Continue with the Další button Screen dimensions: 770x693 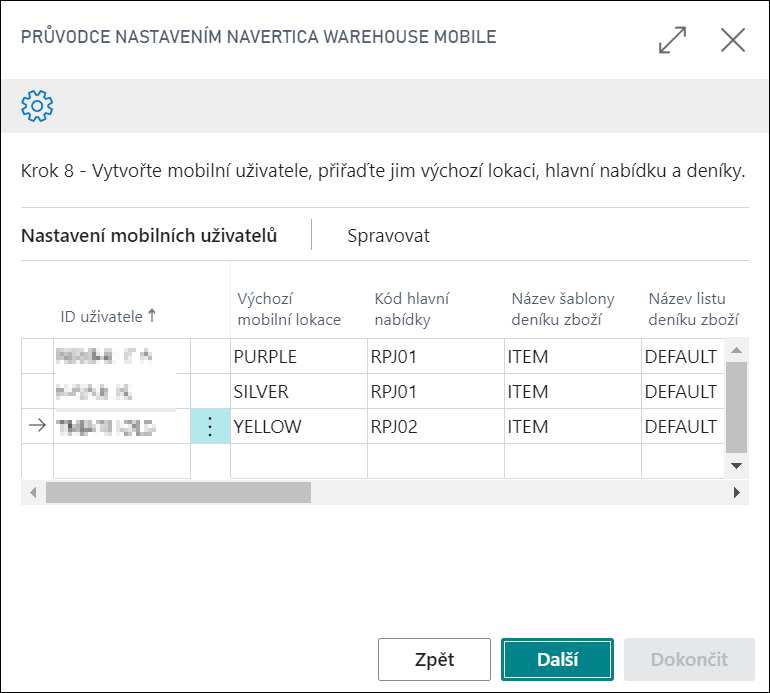tap(557, 659)
